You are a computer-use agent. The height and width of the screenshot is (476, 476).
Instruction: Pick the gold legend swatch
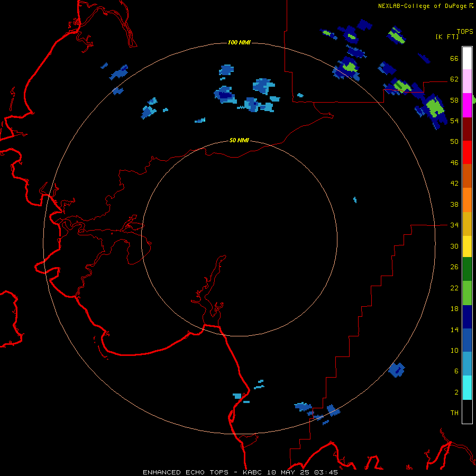467,224
